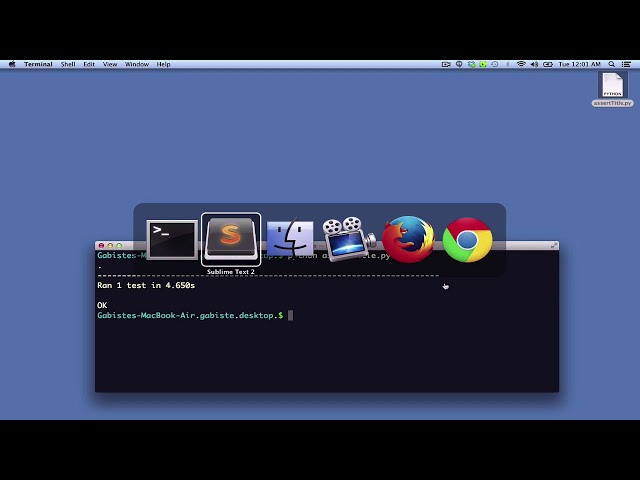This screenshot has width=640, height=480.
Task: Open Spotlight search magnifier
Action: (611, 64)
